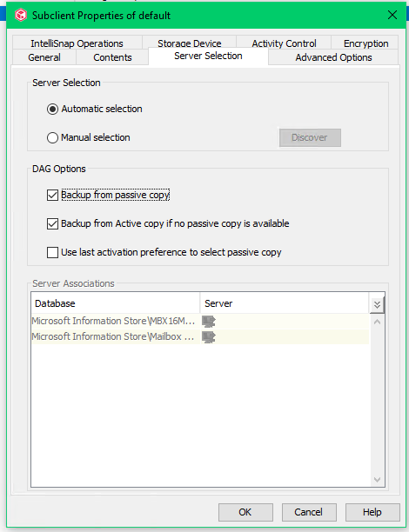The image size is (409, 532).
Task: Click the Discover button
Action: (310, 137)
